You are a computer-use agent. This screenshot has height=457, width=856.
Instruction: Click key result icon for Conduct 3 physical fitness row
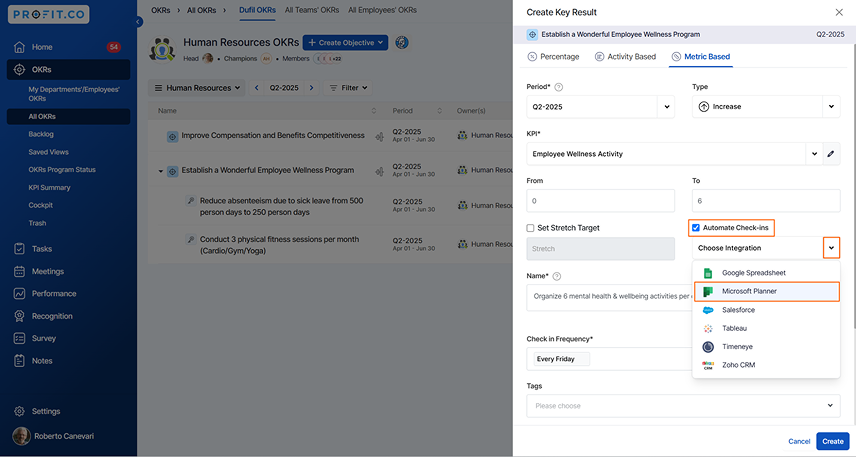(191, 239)
